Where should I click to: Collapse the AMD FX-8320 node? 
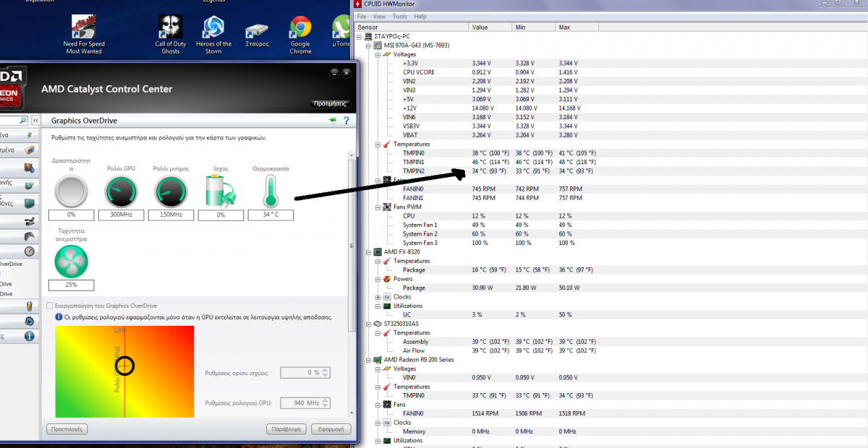coord(369,252)
